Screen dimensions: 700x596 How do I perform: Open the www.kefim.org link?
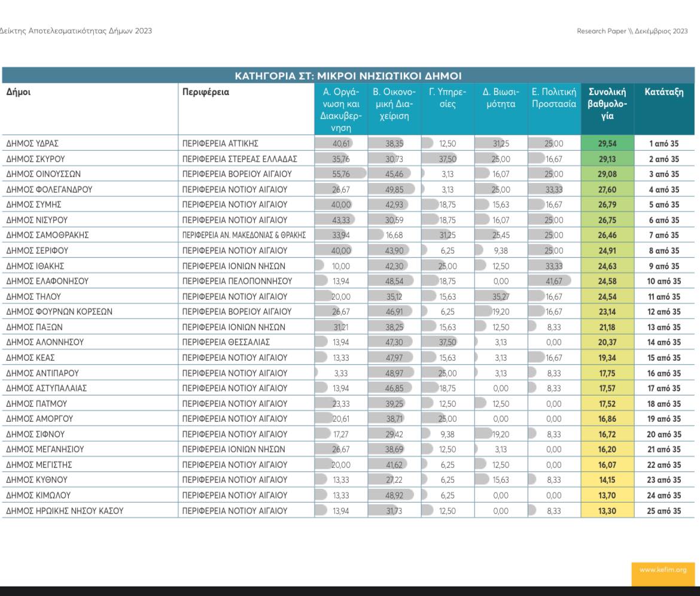[663, 570]
